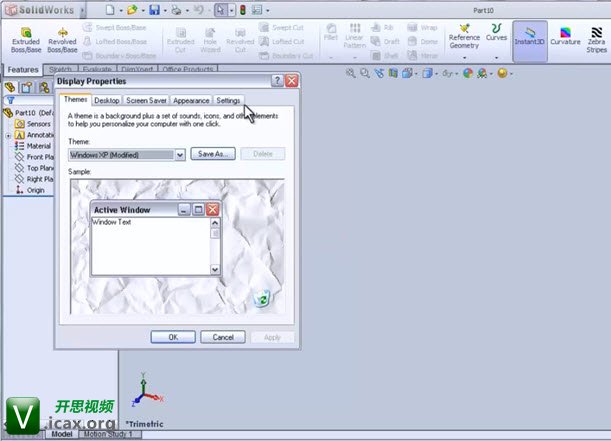611x441 pixels.
Task: Click the Options icon in top toolbar
Action: click(257, 10)
